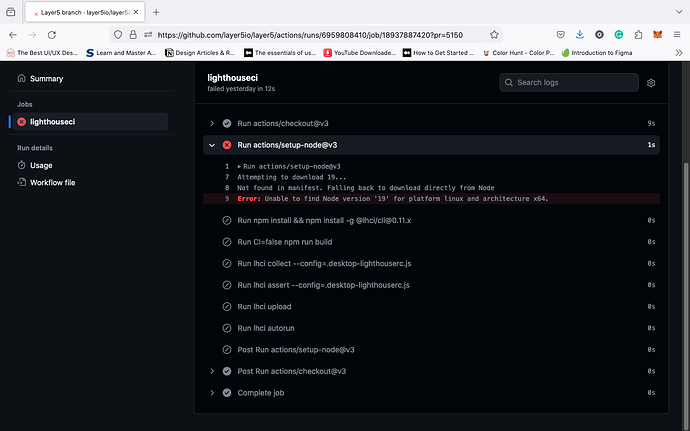Expand the Complete job step

tap(431, 393)
